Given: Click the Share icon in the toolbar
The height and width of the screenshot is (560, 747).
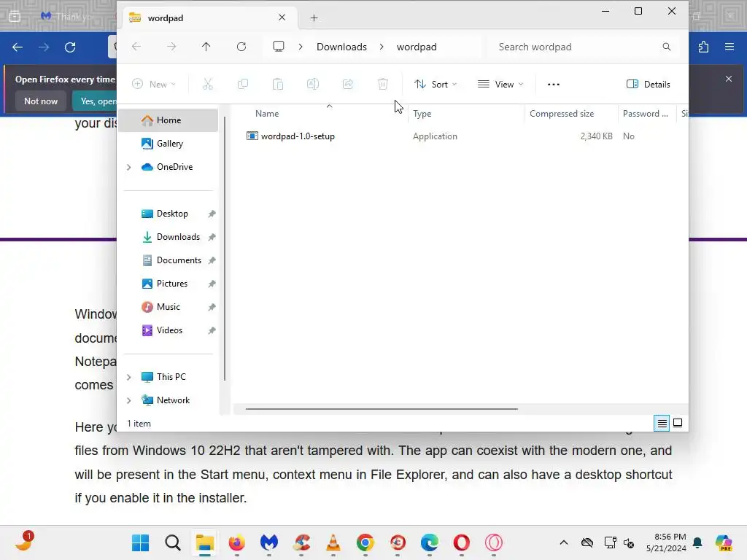Looking at the screenshot, I should point(348,85).
